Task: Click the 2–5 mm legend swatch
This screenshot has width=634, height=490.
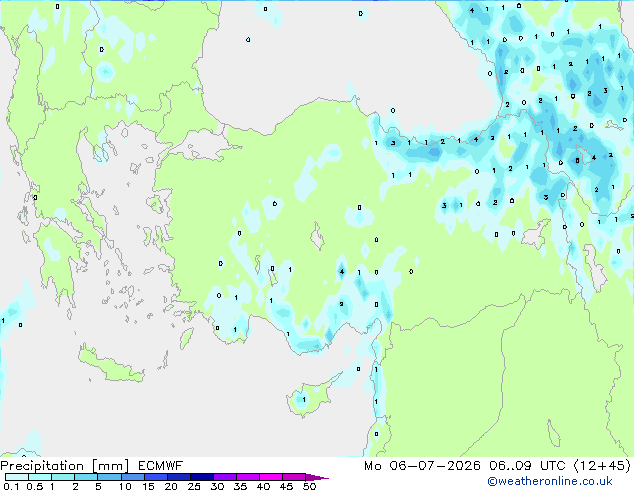Action: click(x=86, y=477)
